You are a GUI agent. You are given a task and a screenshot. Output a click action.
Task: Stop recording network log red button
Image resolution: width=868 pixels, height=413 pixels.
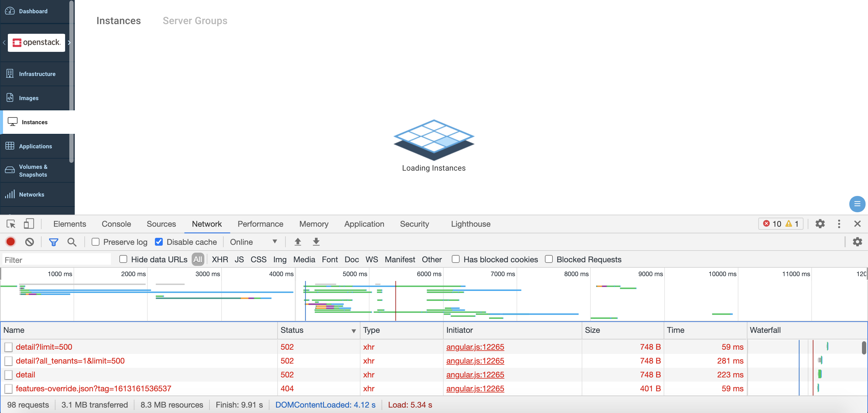click(11, 242)
